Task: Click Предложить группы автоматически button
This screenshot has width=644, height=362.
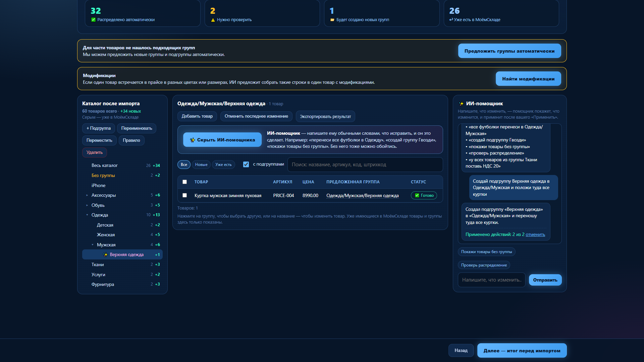Action: [509, 51]
